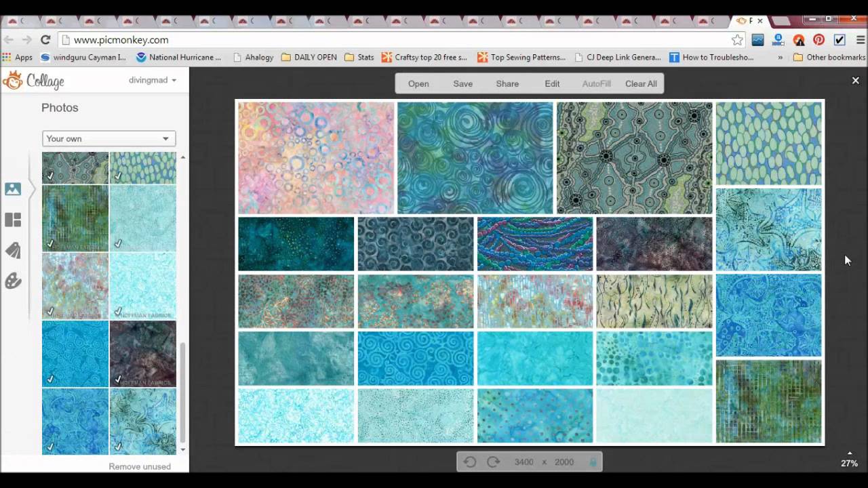Click the PicMonkey Collage logo
The image size is (868, 488).
pos(33,81)
